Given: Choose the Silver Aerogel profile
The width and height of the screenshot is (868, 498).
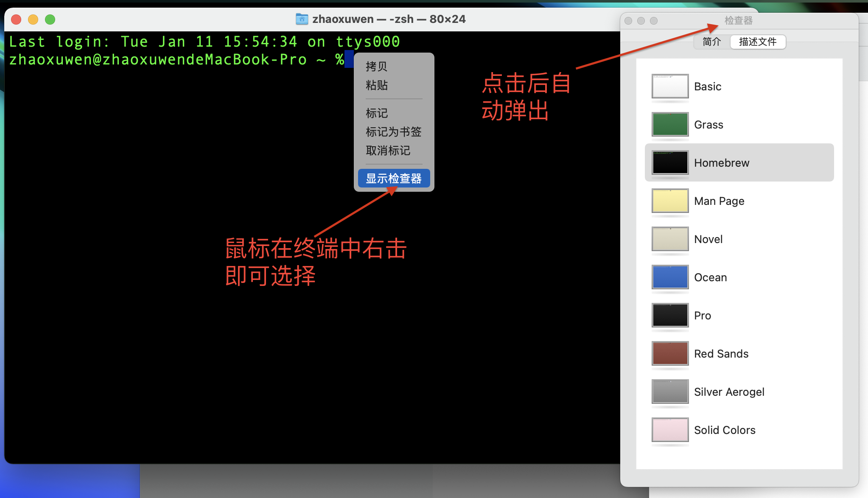Looking at the screenshot, I should pyautogui.click(x=669, y=392).
